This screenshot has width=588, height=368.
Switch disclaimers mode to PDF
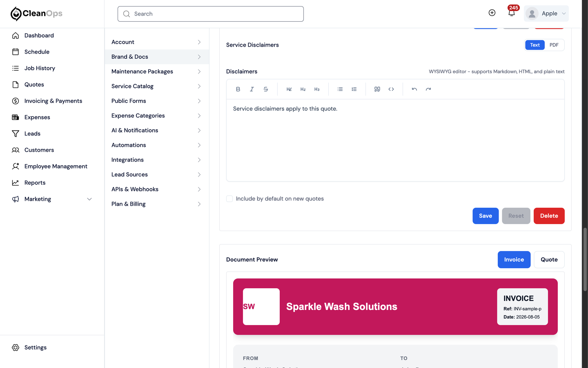coord(554,45)
